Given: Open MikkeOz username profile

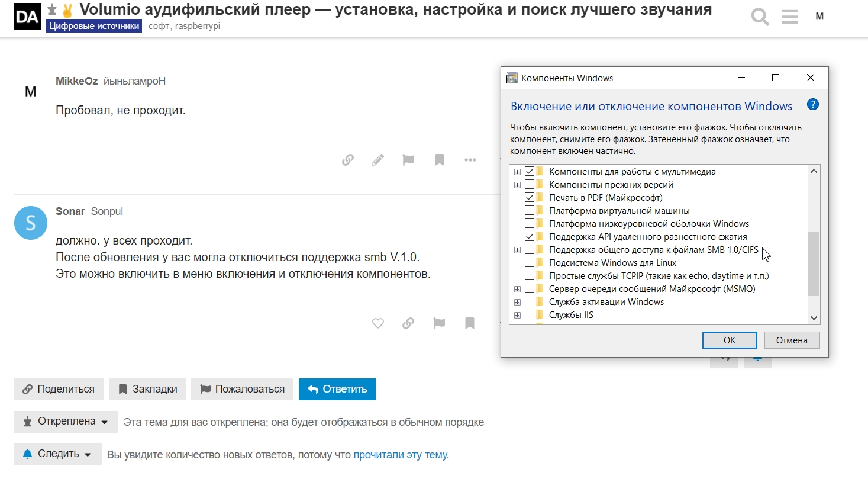Looking at the screenshot, I should tap(77, 81).
